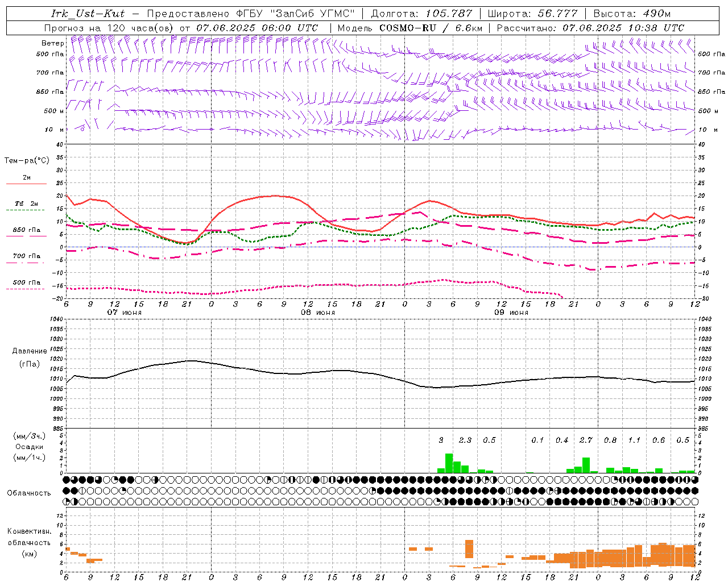Click the "1.1" three-hour precipitation value
The height and width of the screenshot is (582, 728).
(x=634, y=440)
